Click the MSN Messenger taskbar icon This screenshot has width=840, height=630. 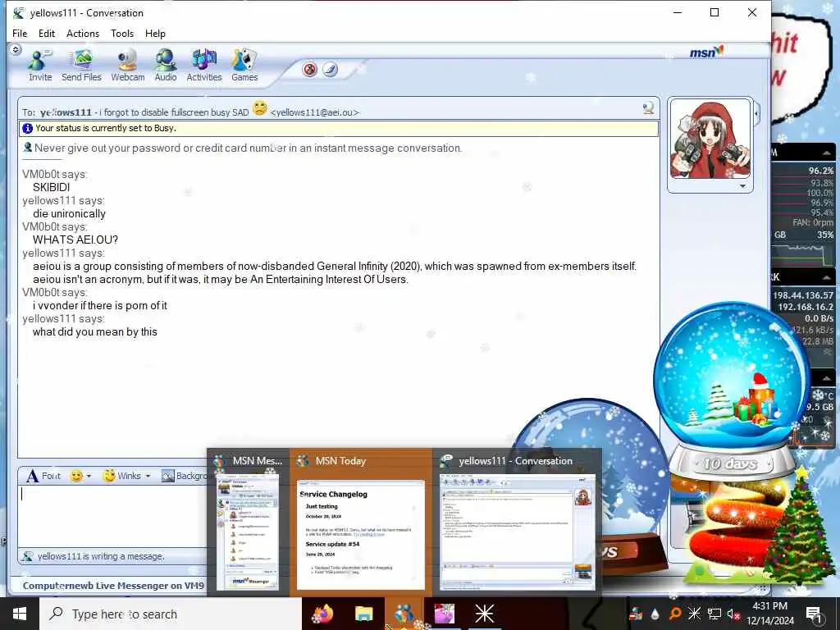(x=404, y=614)
